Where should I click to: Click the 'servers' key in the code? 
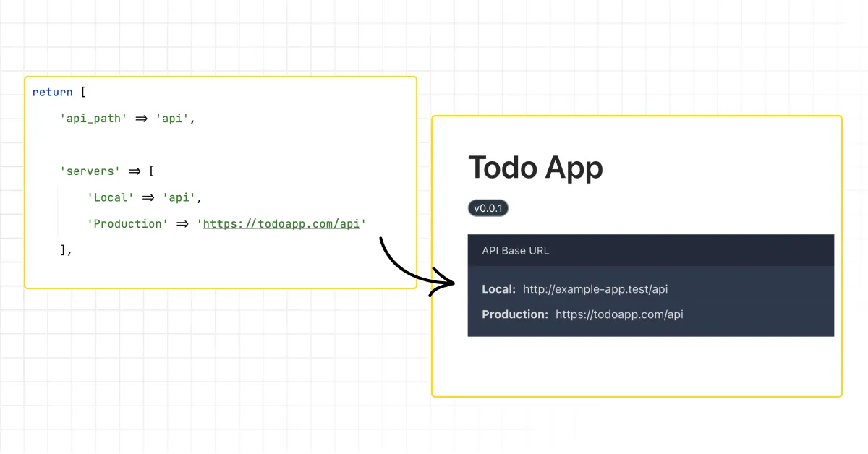pyautogui.click(x=90, y=171)
